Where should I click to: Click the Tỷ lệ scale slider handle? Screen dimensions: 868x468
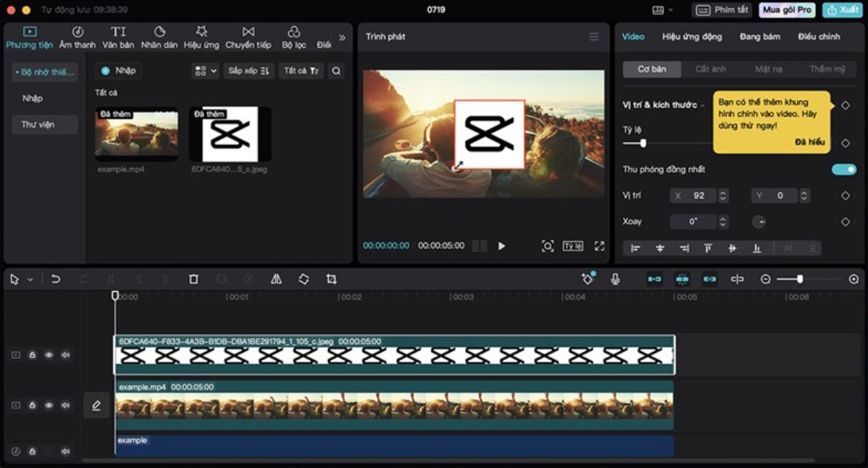pyautogui.click(x=643, y=143)
